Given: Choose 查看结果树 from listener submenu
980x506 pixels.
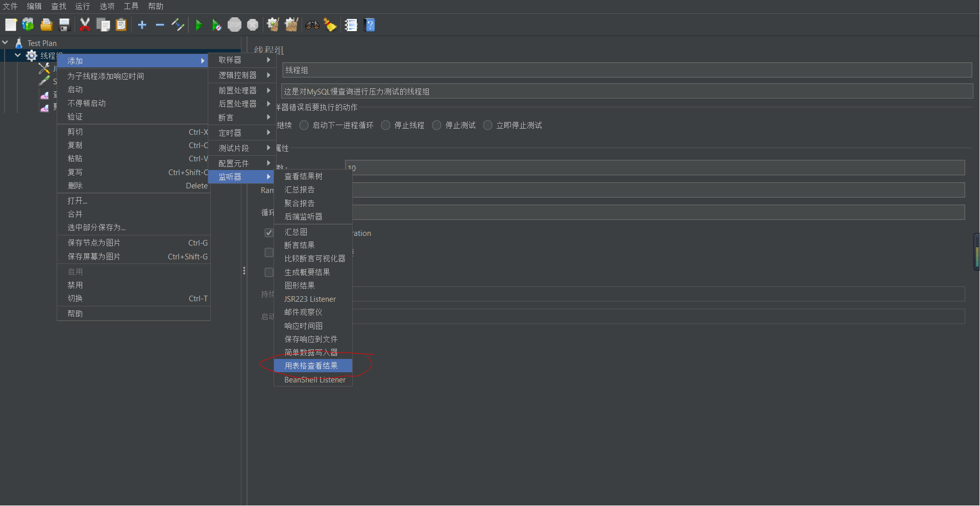Looking at the screenshot, I should pos(313,176).
